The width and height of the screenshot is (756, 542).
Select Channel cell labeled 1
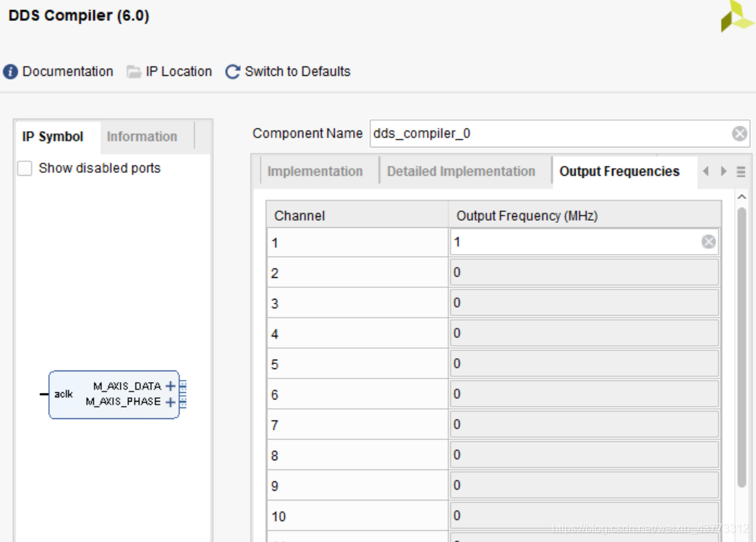[357, 242]
